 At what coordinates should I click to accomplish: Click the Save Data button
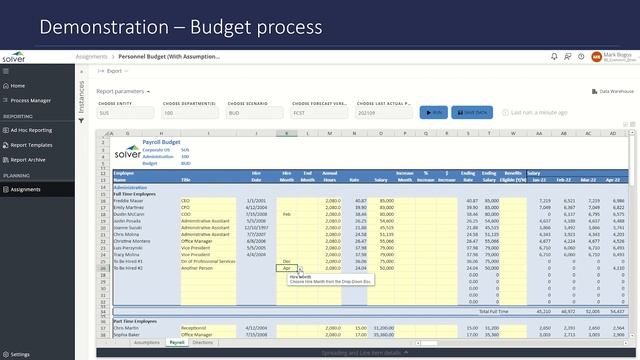click(x=472, y=112)
